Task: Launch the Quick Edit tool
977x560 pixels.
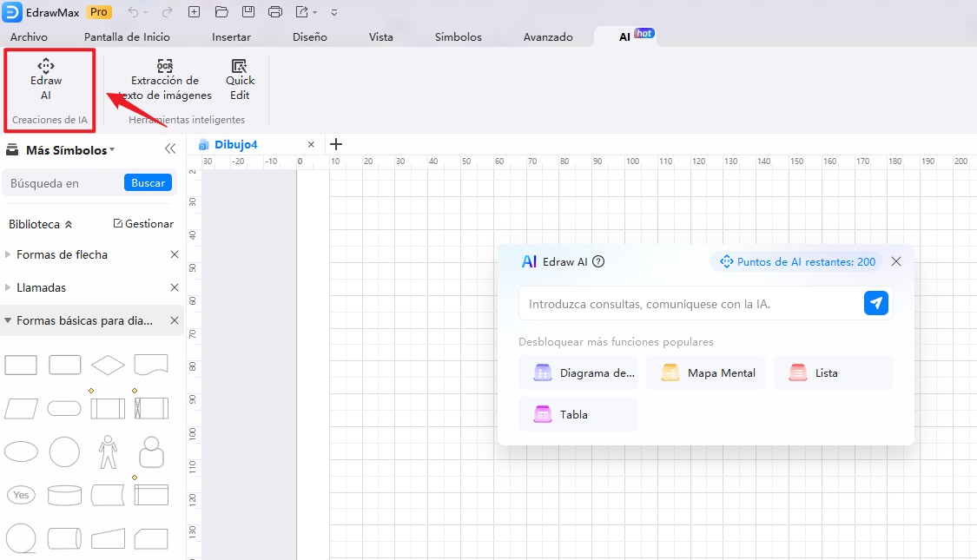Action: (x=240, y=80)
